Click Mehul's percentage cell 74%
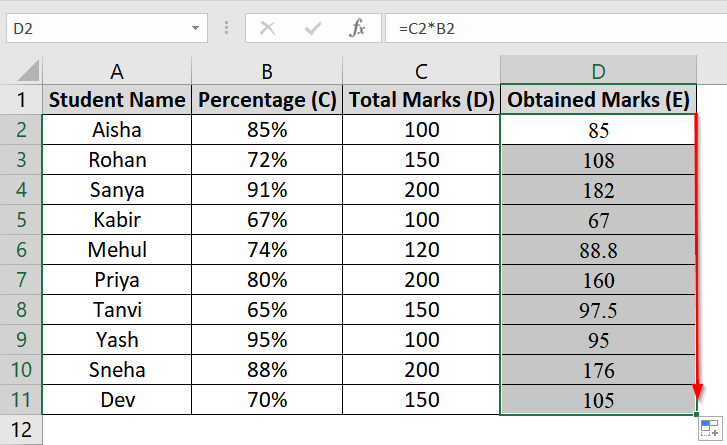The width and height of the screenshot is (727, 445). point(267,249)
